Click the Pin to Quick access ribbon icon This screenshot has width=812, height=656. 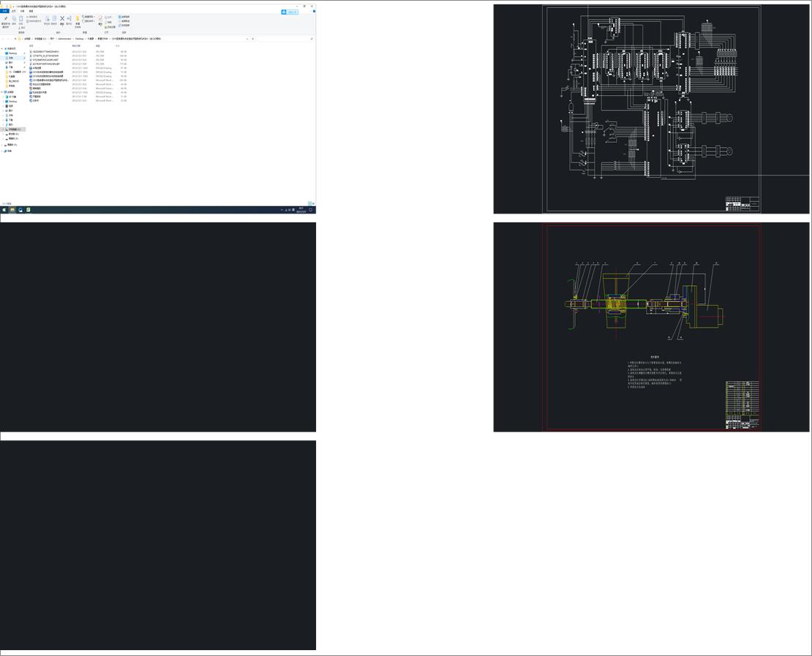pyautogui.click(x=5, y=19)
